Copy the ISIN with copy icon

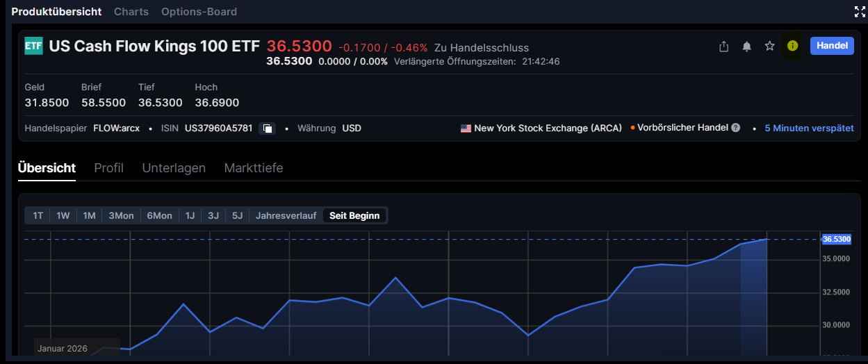click(x=268, y=129)
